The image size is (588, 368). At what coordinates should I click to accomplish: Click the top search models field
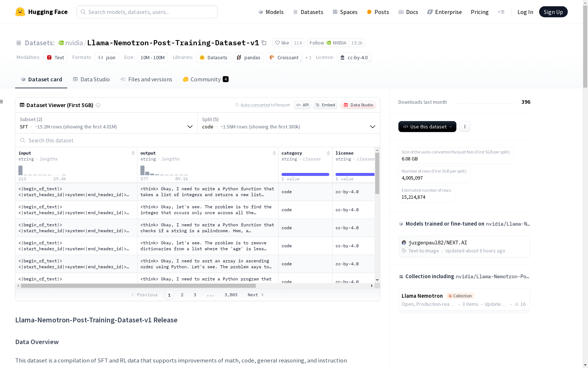click(147, 12)
